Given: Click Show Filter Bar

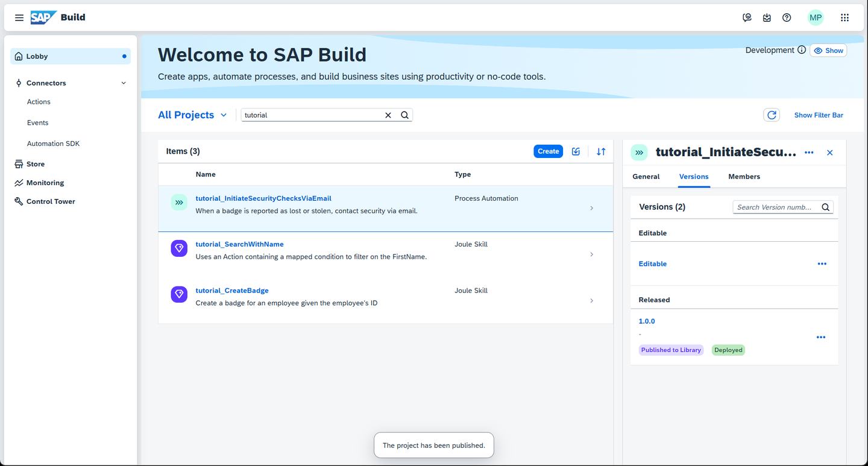Looking at the screenshot, I should (x=819, y=115).
